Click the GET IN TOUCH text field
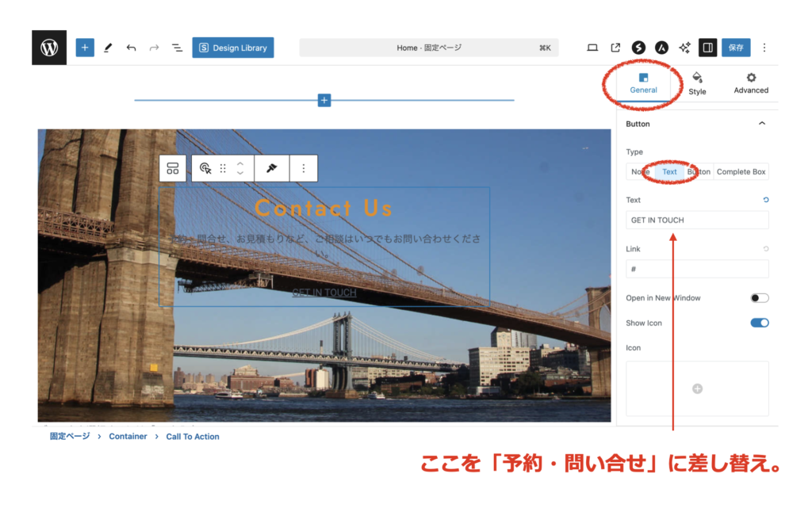This screenshot has width=812, height=512. pyautogui.click(x=697, y=220)
